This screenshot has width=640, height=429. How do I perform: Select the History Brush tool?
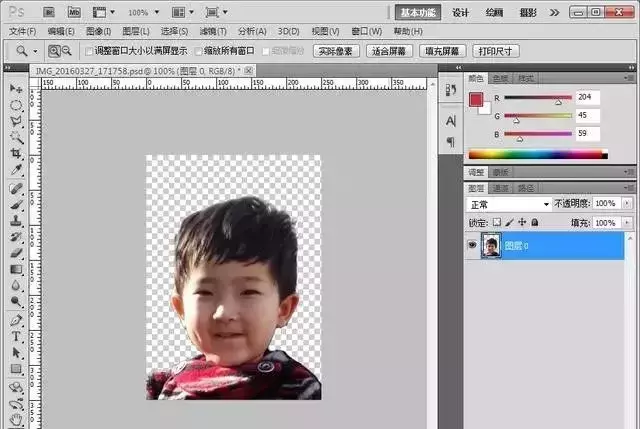tap(16, 237)
